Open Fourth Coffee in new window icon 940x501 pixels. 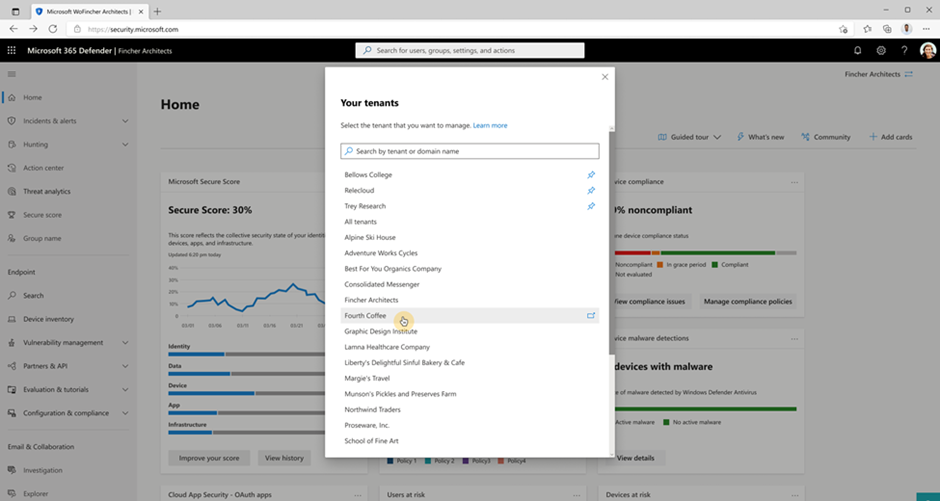click(590, 316)
